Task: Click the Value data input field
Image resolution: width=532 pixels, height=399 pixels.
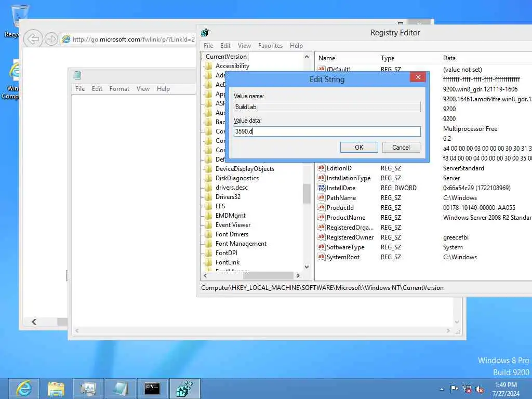Action: coord(327,131)
